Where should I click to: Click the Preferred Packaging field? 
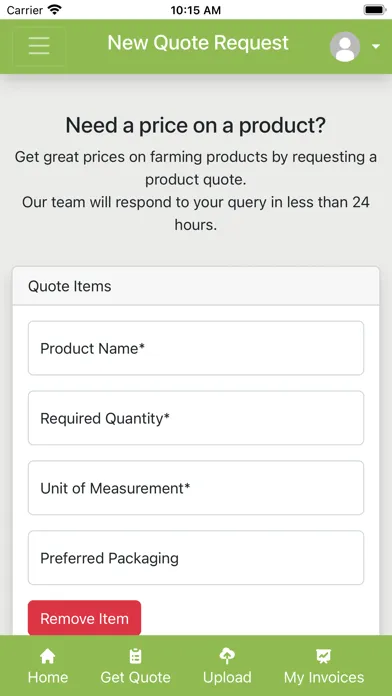coord(196,558)
